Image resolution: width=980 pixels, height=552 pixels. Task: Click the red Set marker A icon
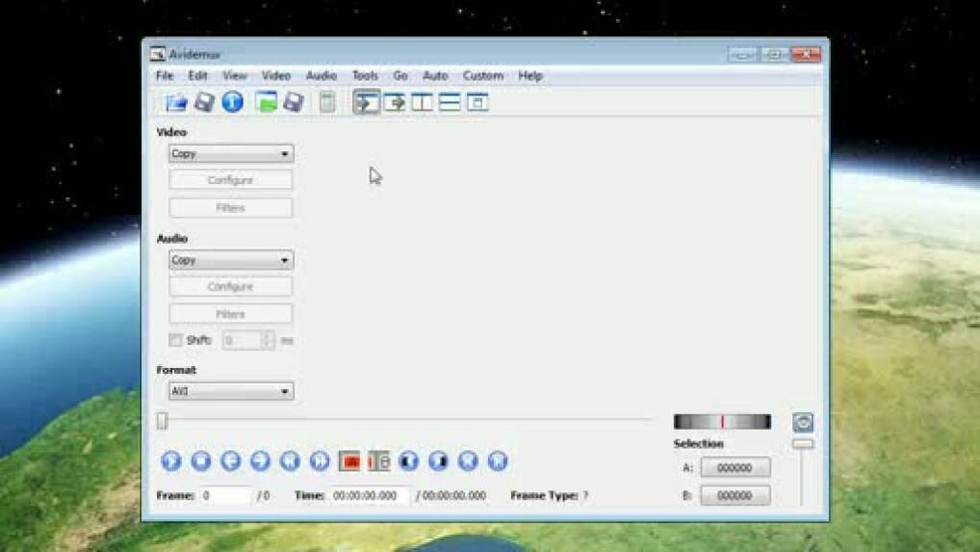click(349, 461)
